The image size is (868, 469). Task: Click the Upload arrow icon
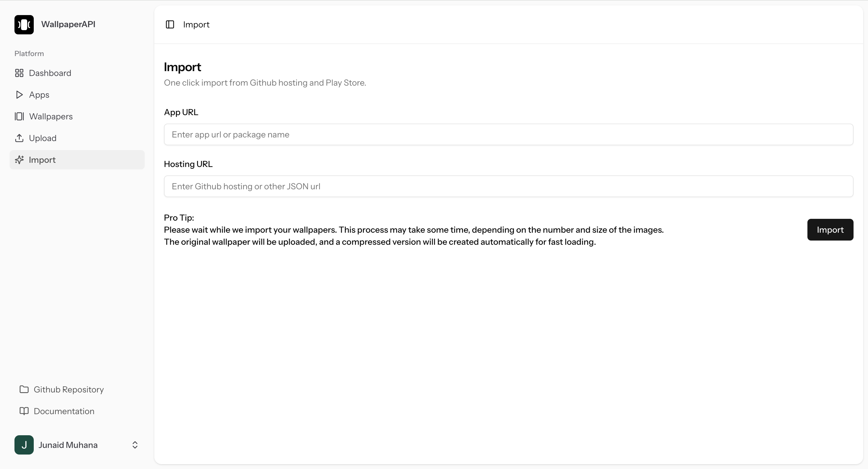(19, 138)
